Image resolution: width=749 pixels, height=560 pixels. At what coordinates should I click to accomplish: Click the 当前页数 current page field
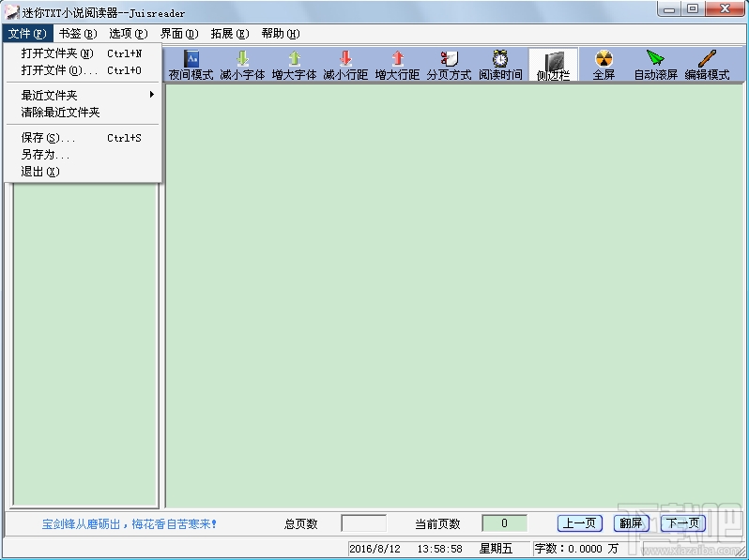pyautogui.click(x=504, y=523)
